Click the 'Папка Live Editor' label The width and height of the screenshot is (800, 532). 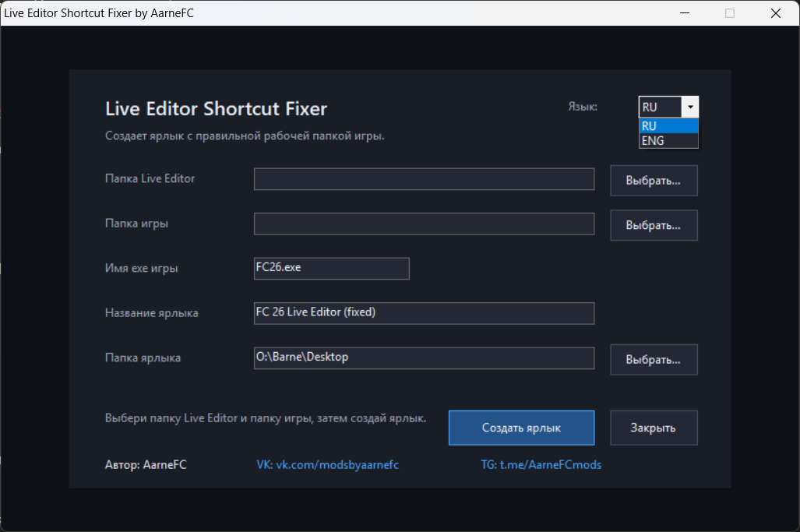point(150,178)
